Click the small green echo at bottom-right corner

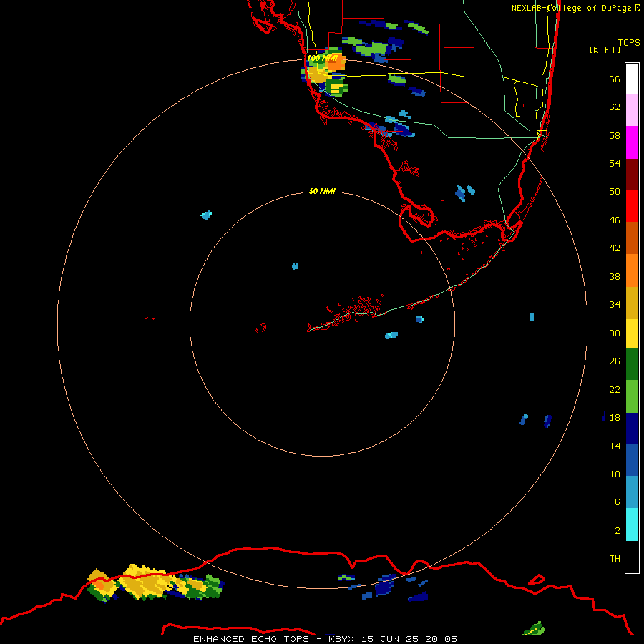(534, 628)
